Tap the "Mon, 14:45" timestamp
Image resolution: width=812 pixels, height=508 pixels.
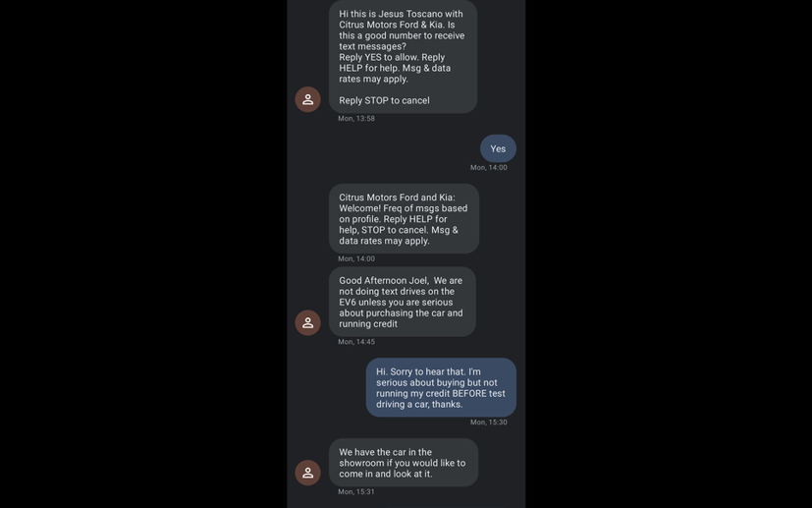click(x=356, y=342)
